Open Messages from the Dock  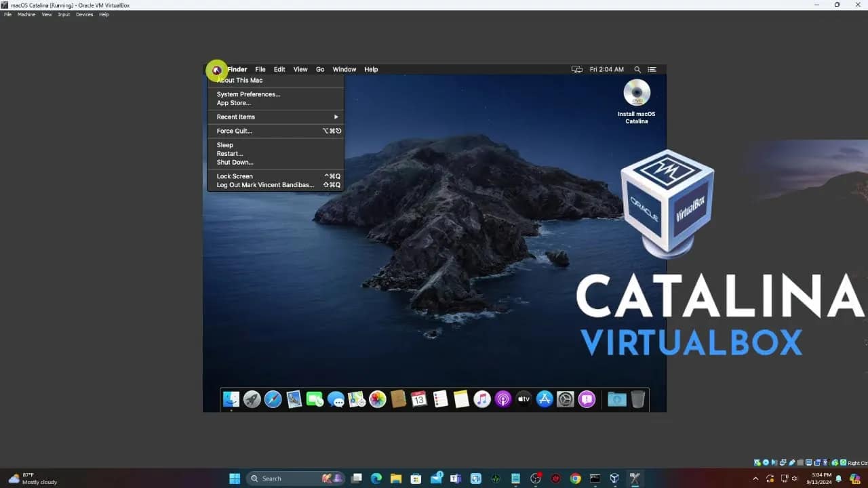[x=336, y=399]
